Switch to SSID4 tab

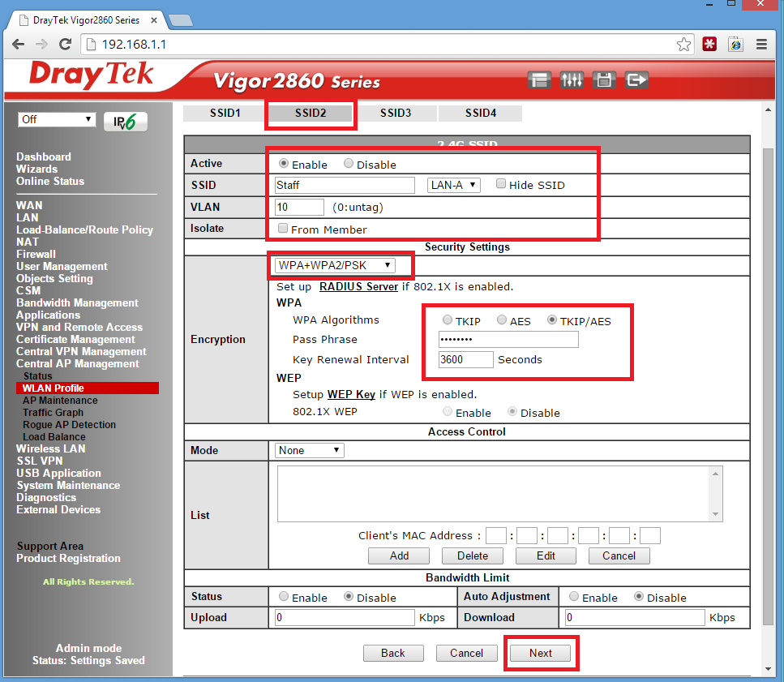point(481,113)
